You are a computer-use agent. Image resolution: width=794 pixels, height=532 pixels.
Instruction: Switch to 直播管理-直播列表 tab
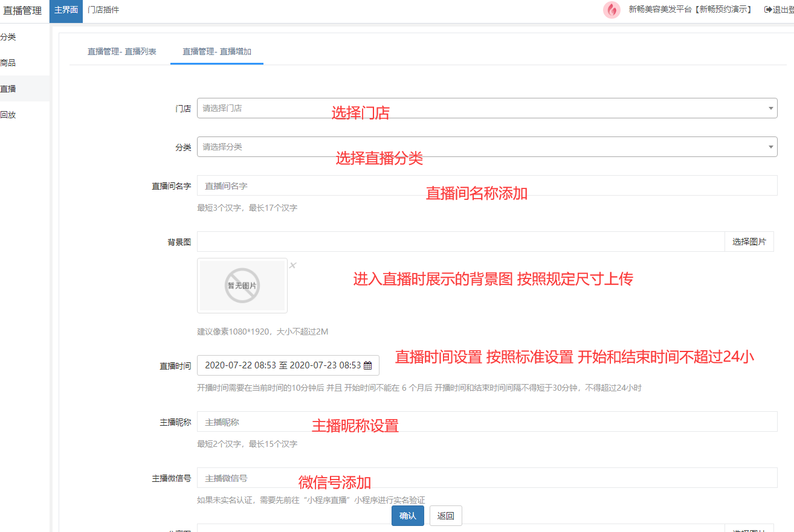(x=122, y=52)
